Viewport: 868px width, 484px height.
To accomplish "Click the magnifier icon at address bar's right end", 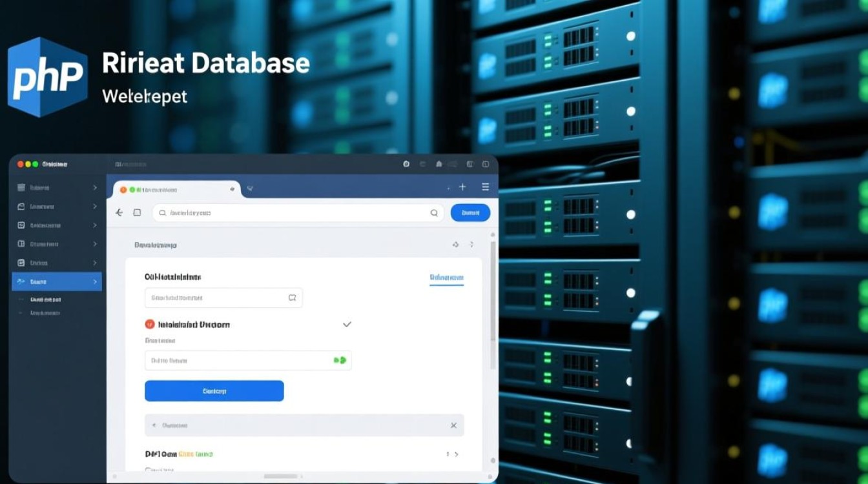I will pyautogui.click(x=434, y=212).
